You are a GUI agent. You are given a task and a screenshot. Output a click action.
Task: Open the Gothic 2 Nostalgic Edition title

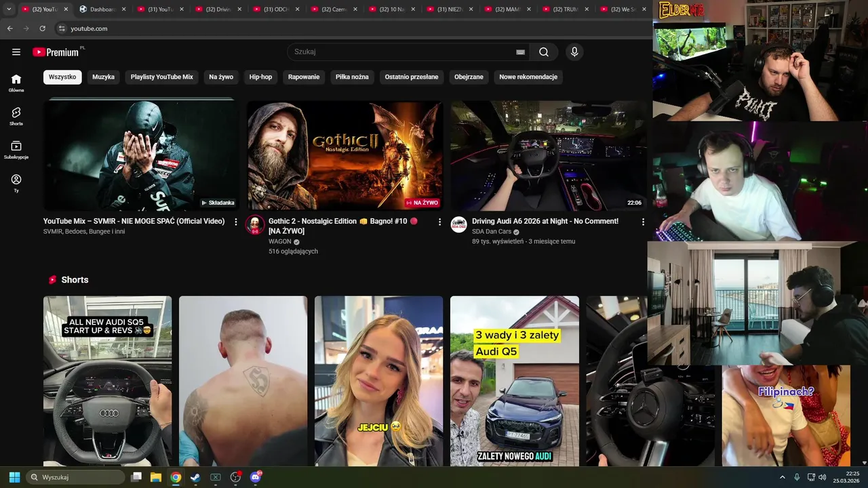343,226
